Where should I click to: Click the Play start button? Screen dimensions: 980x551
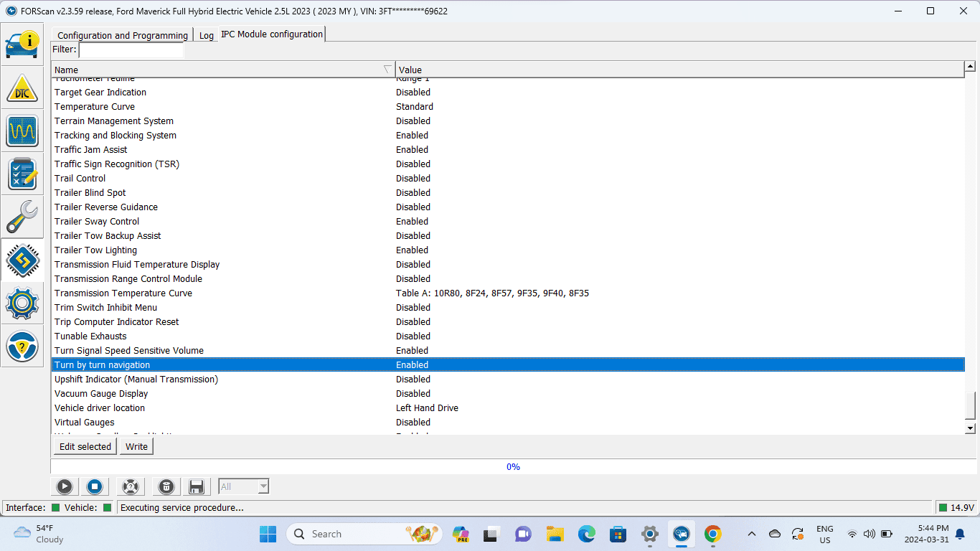coord(65,486)
